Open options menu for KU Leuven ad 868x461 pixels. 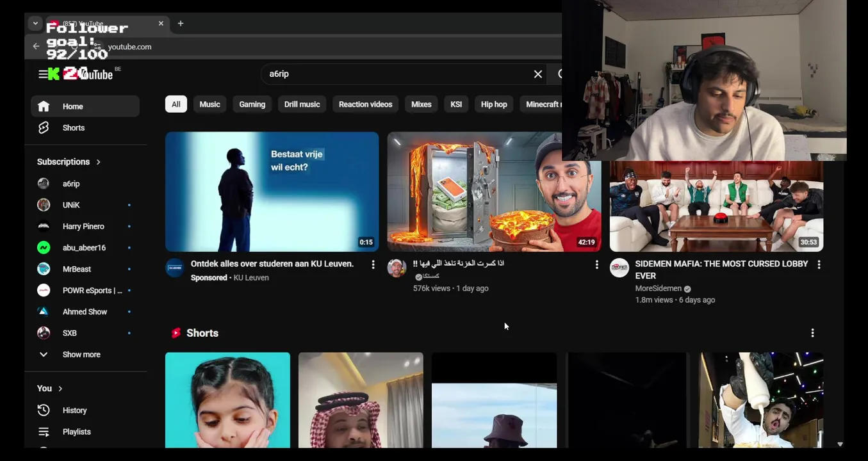(373, 264)
